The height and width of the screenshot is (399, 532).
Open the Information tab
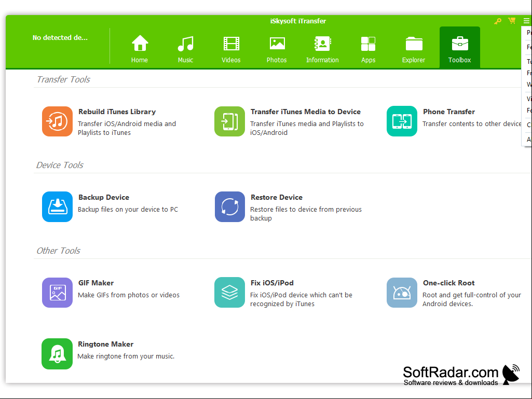pos(322,48)
